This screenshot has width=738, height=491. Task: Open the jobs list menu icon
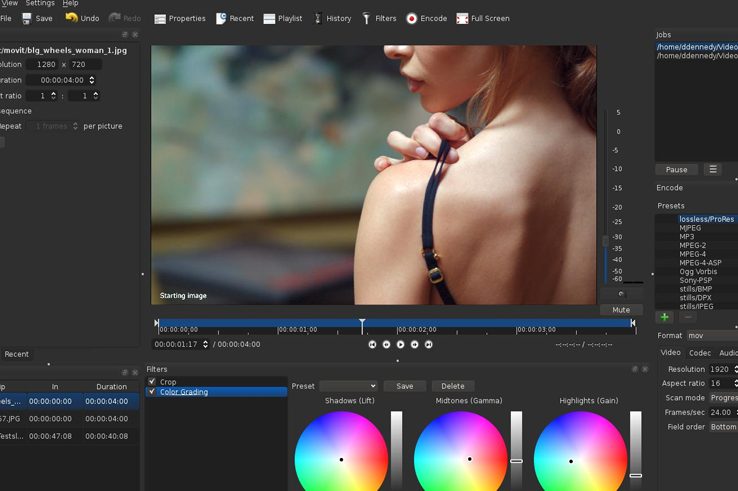tap(713, 169)
